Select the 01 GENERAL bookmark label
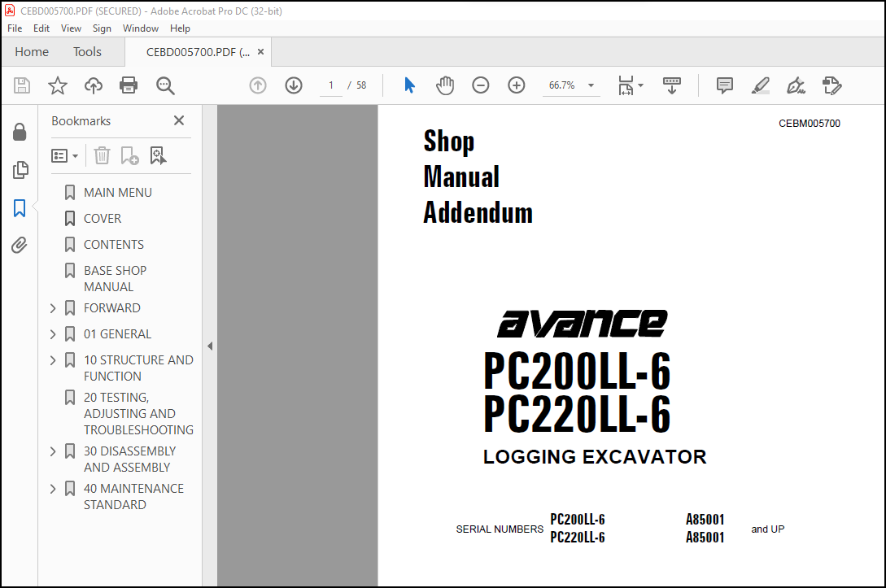Image resolution: width=886 pixels, height=588 pixels. click(117, 333)
